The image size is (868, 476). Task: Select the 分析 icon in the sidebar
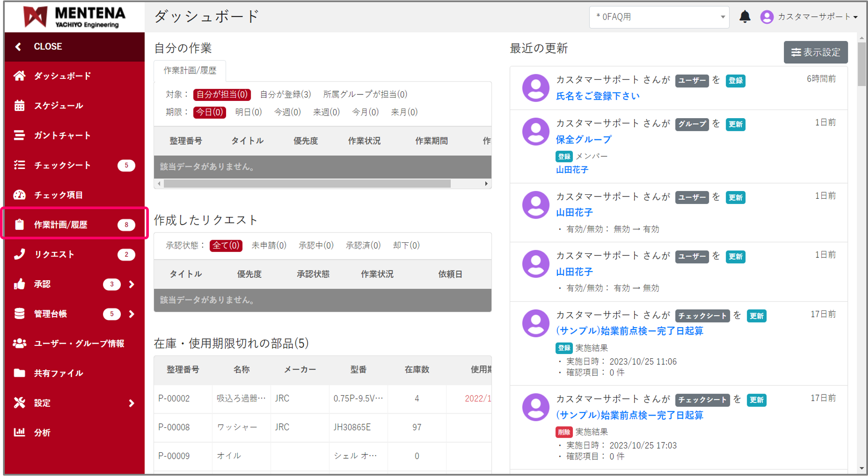pos(43,432)
